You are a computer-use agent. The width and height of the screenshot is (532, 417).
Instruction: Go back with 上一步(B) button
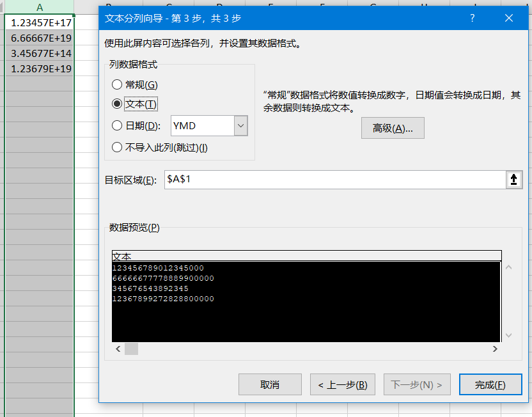[x=342, y=384]
